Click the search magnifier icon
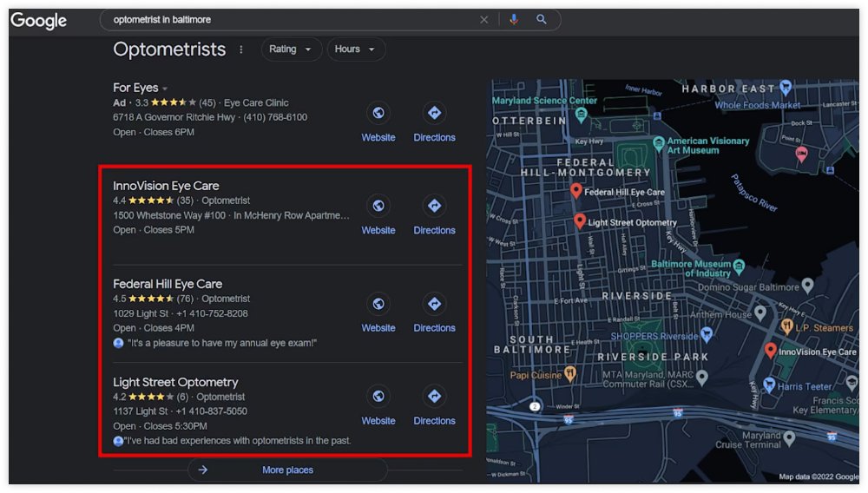This screenshot has width=868, height=493. point(542,20)
